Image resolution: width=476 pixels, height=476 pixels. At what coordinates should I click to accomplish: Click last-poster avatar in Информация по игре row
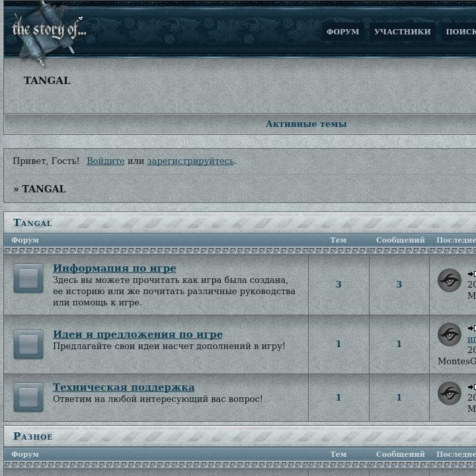point(450,280)
